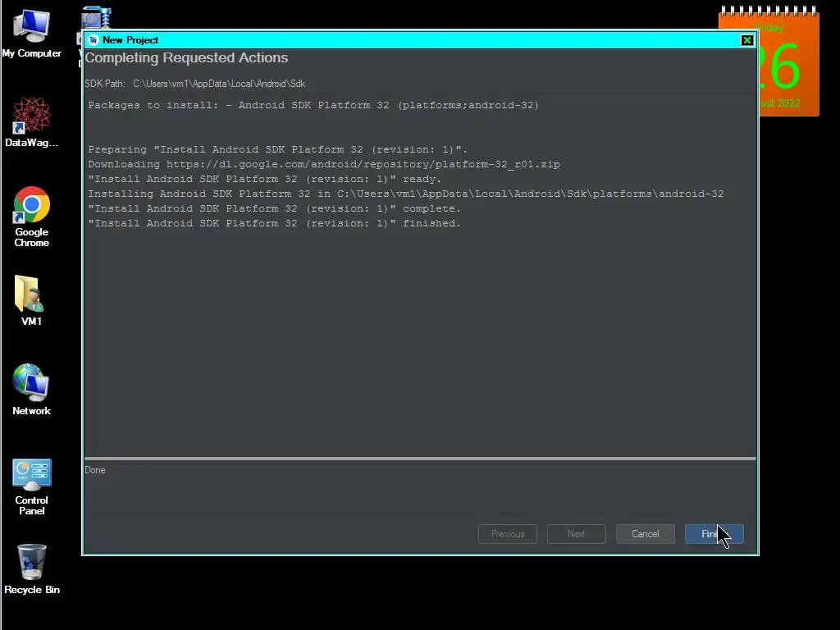Click the 'Preparing Install Android SDK Platform 32' line
The width and height of the screenshot is (840, 630).
point(277,149)
